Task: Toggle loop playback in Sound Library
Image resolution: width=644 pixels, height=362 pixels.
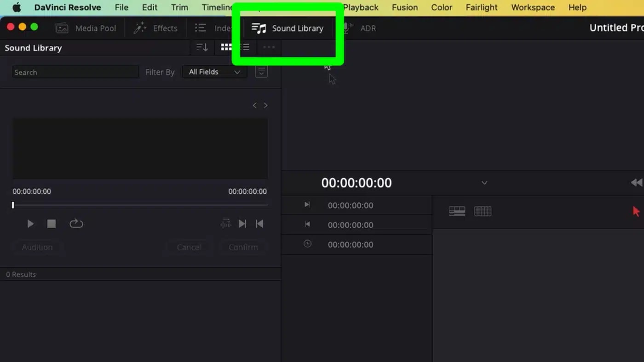Action: tap(76, 224)
